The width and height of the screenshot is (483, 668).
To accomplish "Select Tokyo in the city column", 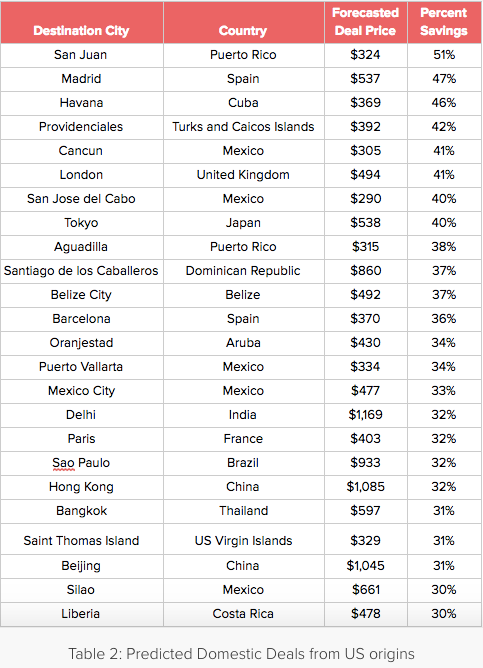I will tap(81, 223).
